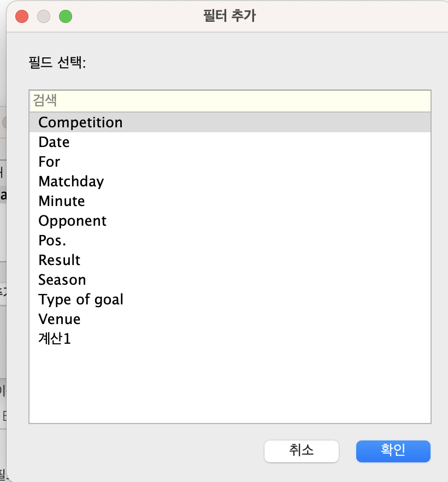Pick the 계산1 calculated field
448x482 pixels.
[x=55, y=339]
